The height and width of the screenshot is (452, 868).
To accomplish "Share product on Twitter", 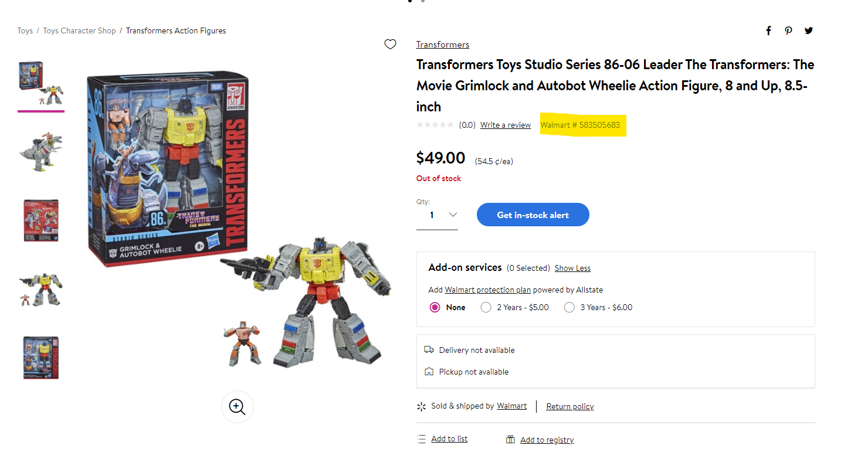I will click(x=809, y=30).
